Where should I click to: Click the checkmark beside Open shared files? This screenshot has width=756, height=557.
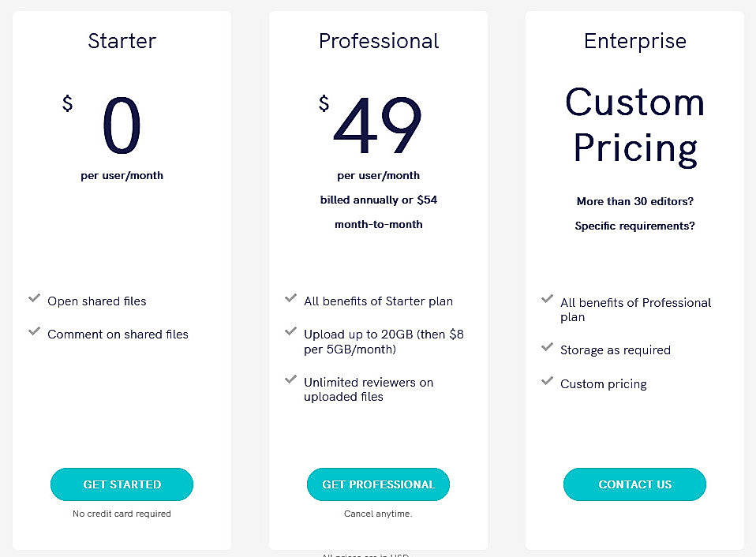click(x=35, y=298)
